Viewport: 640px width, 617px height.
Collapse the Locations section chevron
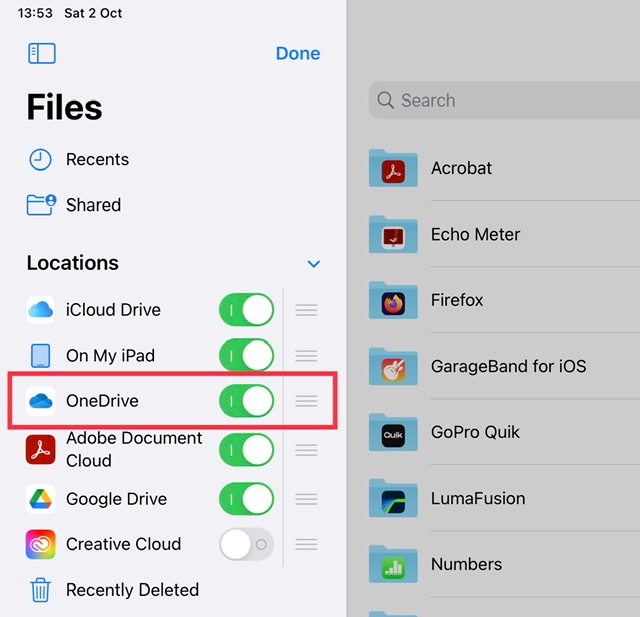click(313, 264)
